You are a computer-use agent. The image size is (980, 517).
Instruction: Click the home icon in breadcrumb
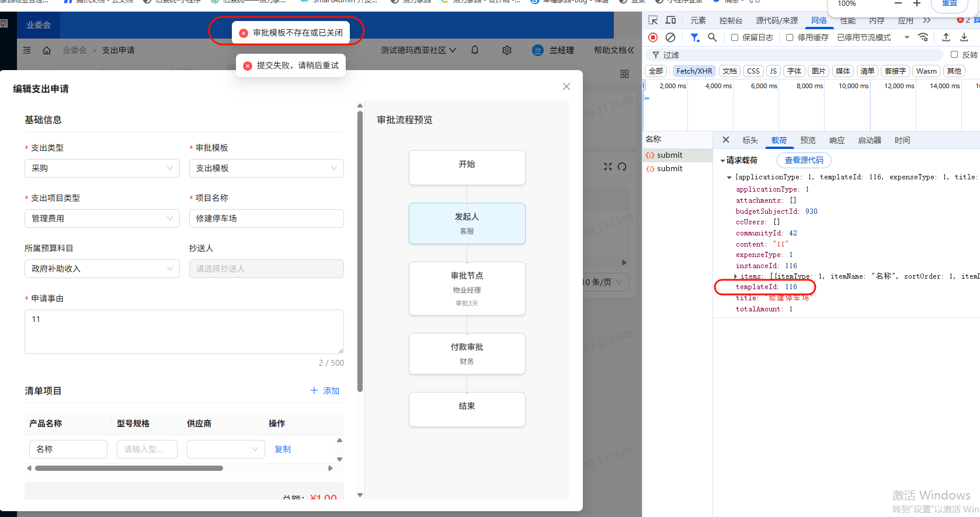[x=47, y=50]
